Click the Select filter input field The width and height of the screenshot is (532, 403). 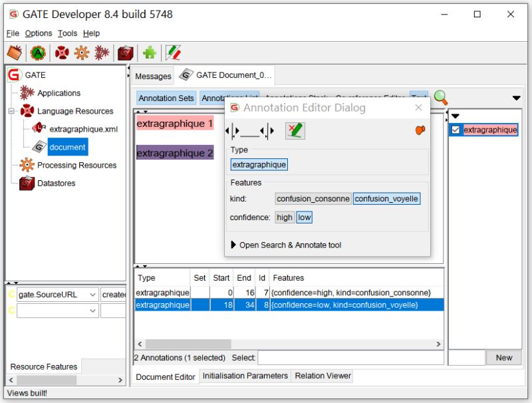point(350,358)
